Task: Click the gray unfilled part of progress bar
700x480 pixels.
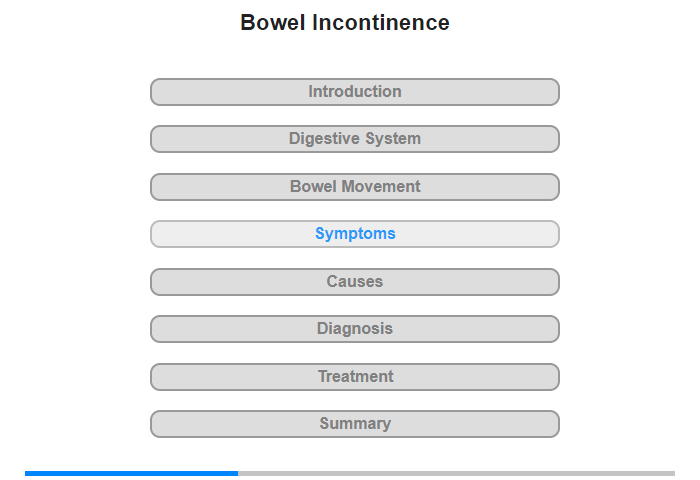Action: [x=456, y=473]
